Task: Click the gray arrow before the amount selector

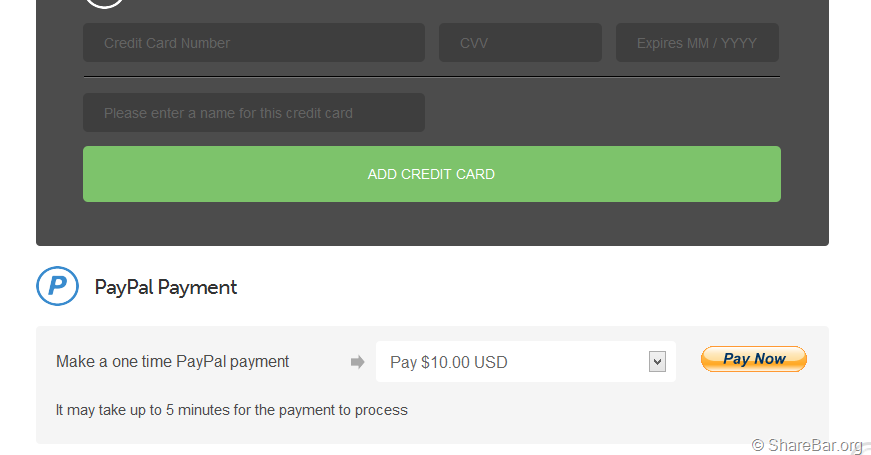Action: pyautogui.click(x=357, y=362)
